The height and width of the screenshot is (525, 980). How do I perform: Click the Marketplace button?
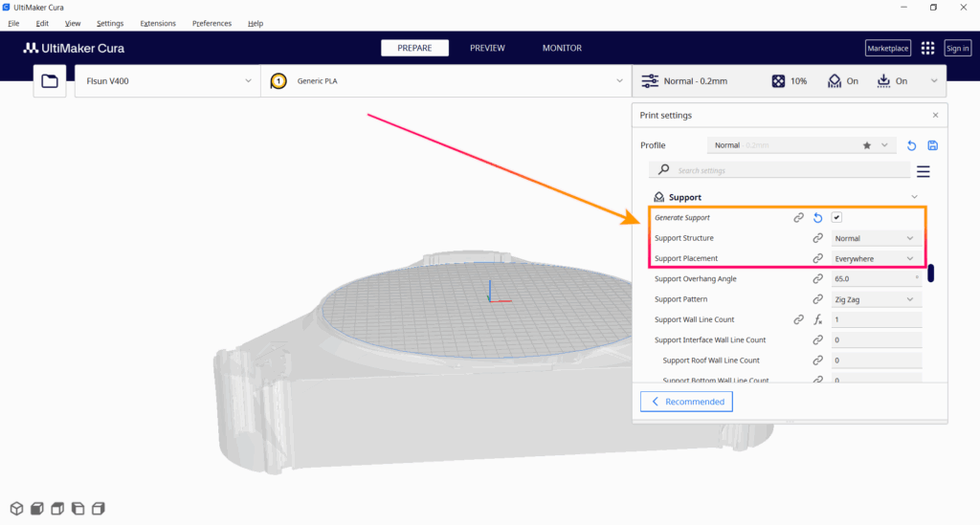tap(888, 48)
